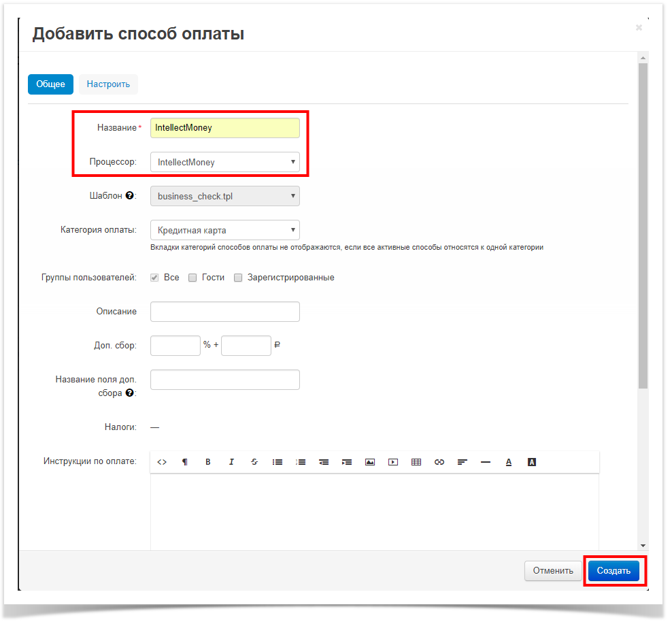
Task: Check the Гости user group checkbox
Action: [192, 278]
